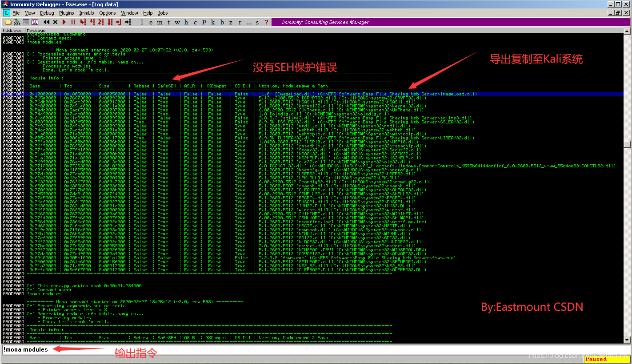Click the Step over icon
632x364 pixels.
point(92,22)
